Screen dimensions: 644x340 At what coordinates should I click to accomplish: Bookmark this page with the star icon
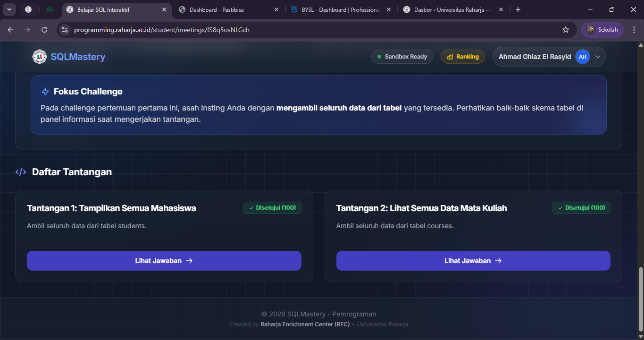(566, 30)
